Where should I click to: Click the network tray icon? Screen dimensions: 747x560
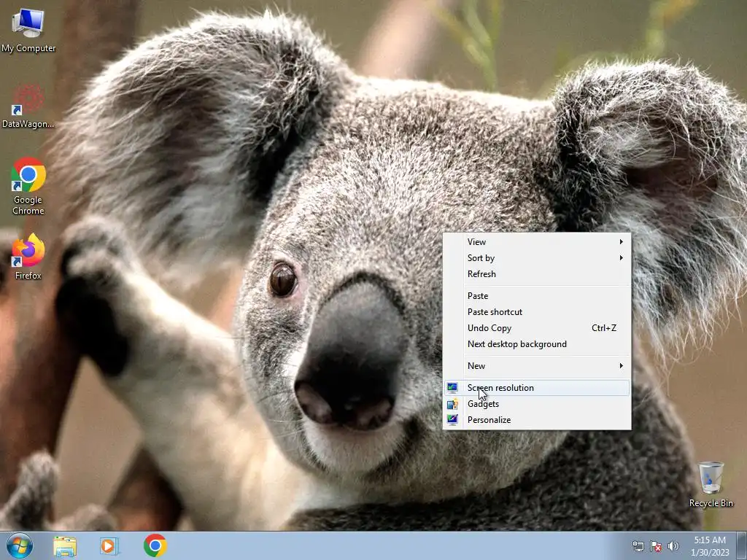(x=638, y=546)
